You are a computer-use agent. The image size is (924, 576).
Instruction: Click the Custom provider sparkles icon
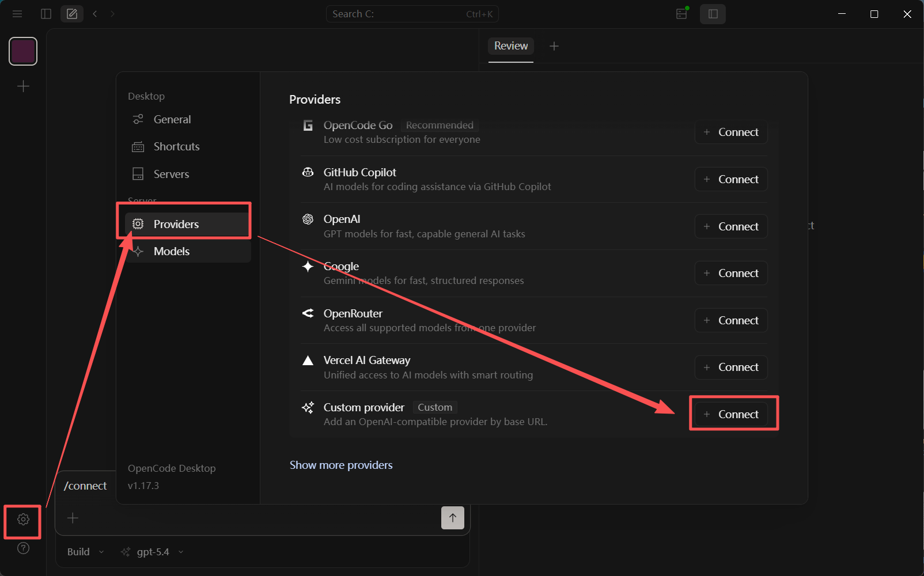point(308,407)
